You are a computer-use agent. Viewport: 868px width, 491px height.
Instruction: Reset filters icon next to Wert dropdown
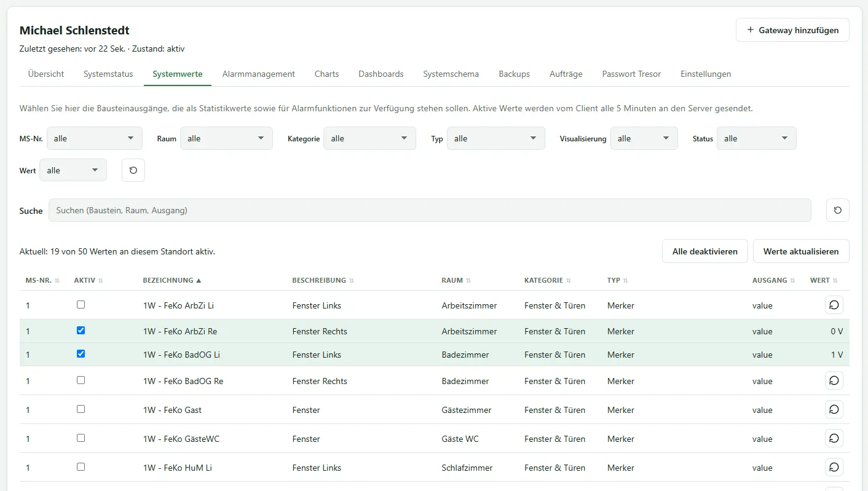133,170
